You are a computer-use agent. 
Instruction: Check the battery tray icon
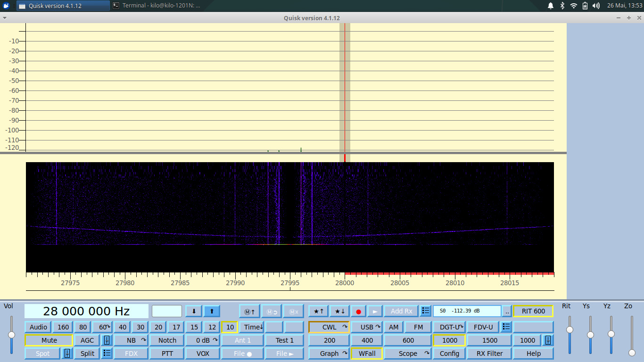coord(585,6)
